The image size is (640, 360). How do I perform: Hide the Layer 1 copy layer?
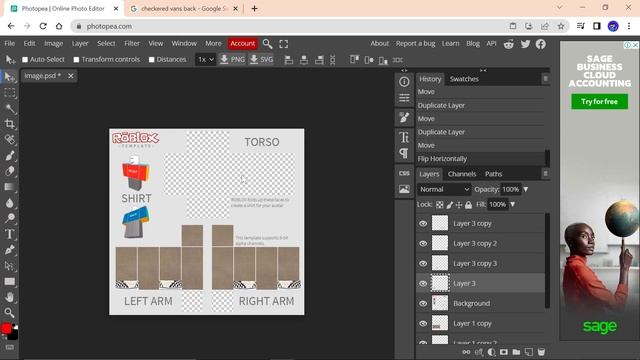pos(423,323)
